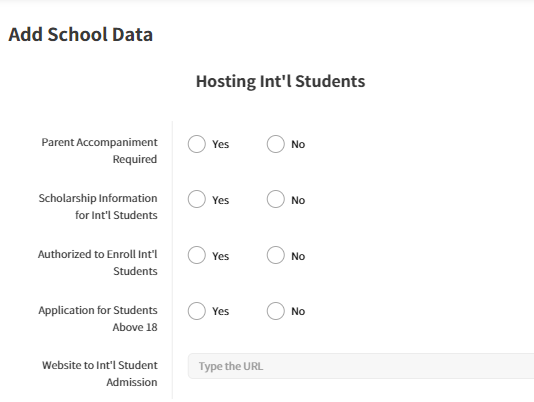Image resolution: width=534 pixels, height=402 pixels.
Task: Click the Parent Accompaniment Required field label
Action: (x=99, y=151)
